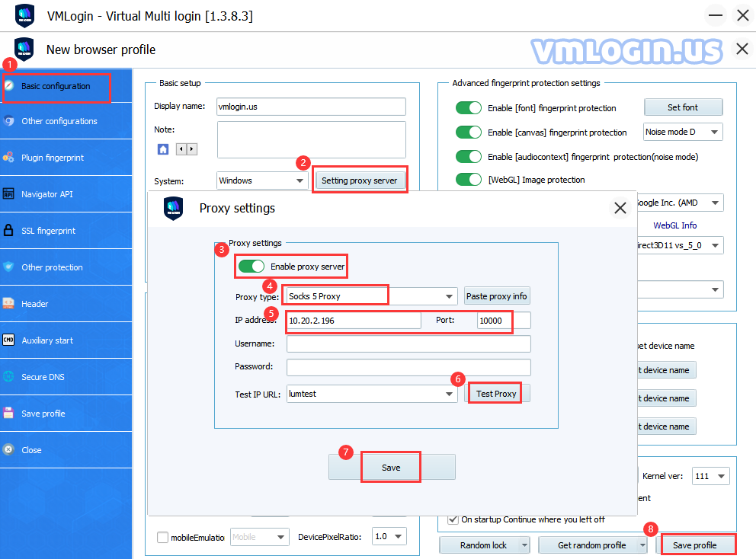Click the Plugin fingerprint sidebar icon
Screen dimensions: 756x559
click(x=8, y=158)
